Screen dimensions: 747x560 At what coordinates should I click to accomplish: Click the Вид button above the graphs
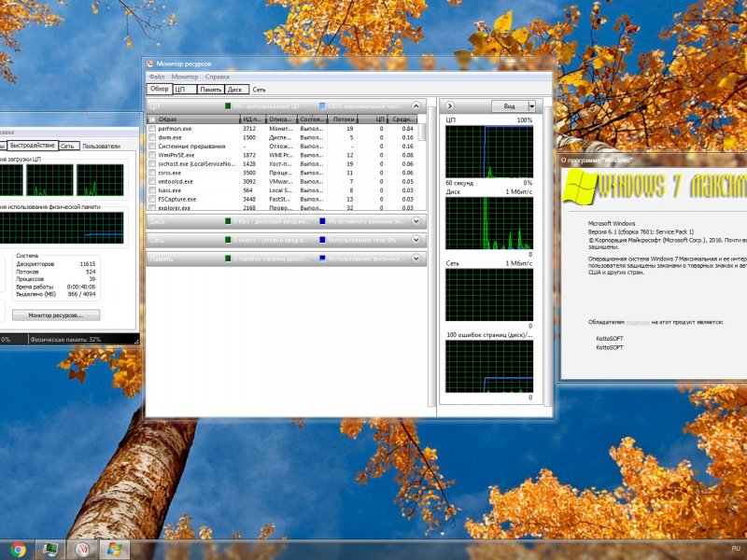[509, 106]
